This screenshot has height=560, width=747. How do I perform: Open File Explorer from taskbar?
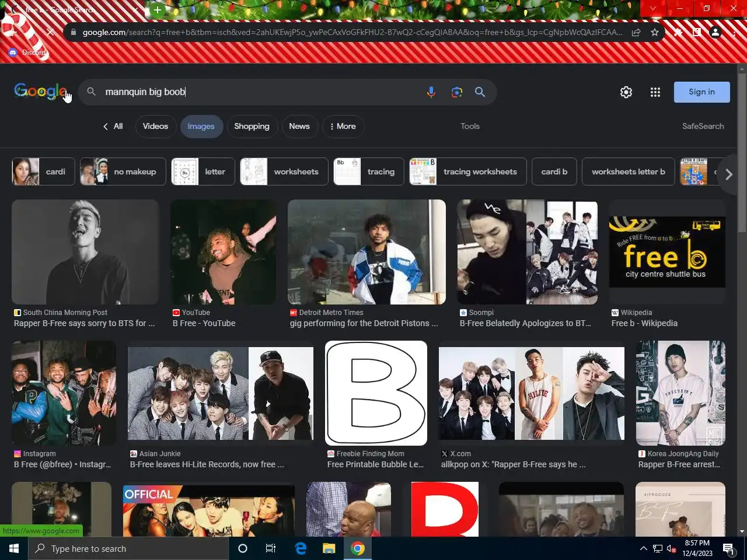(x=329, y=548)
